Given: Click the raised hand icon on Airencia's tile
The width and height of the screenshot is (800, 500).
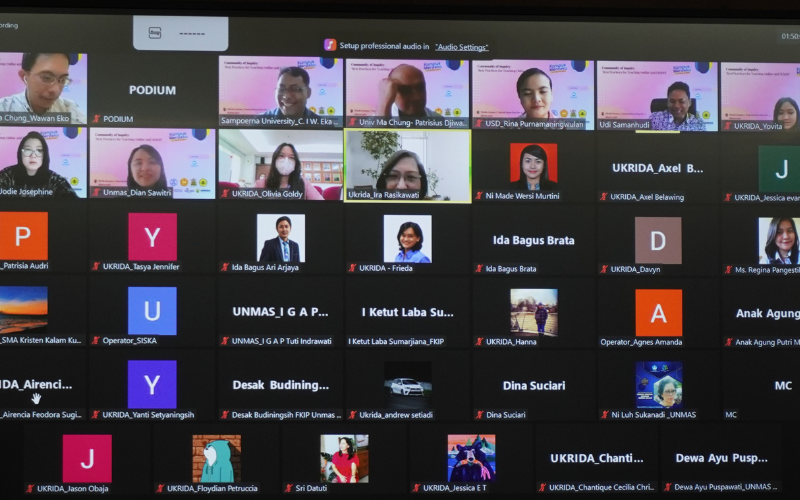Looking at the screenshot, I should coord(36,398).
